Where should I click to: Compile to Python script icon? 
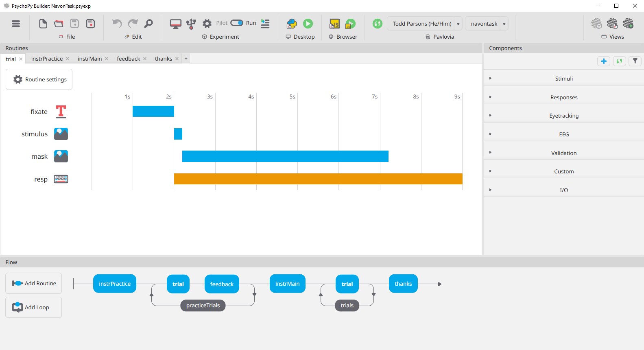point(292,24)
